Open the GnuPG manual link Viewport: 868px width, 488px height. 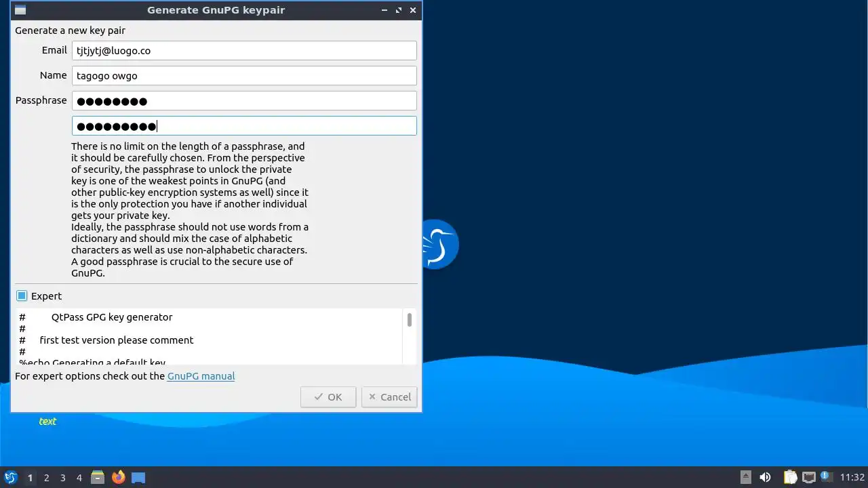pos(201,376)
